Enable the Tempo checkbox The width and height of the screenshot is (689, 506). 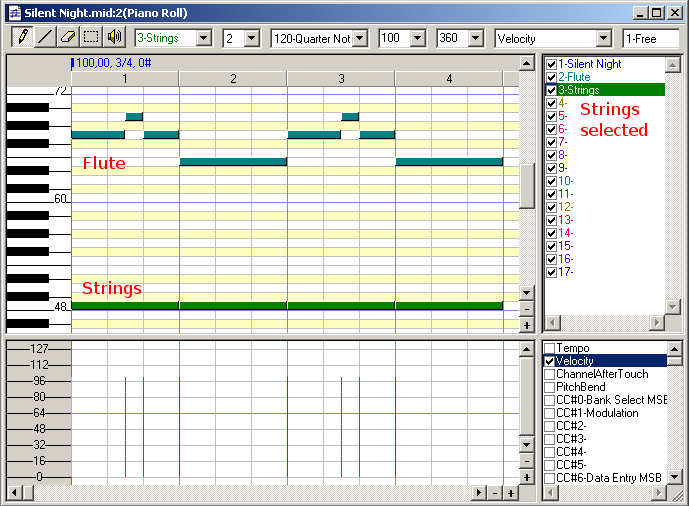[549, 348]
